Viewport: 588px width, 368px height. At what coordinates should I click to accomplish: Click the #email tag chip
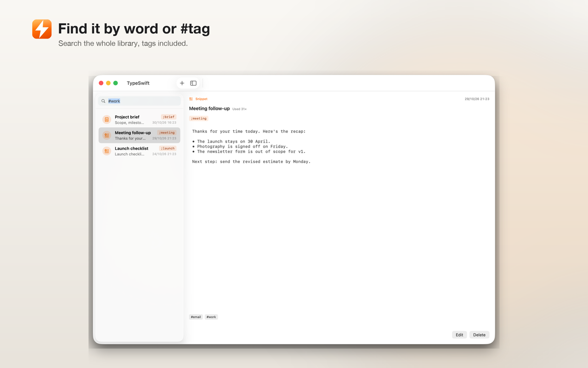(x=196, y=317)
